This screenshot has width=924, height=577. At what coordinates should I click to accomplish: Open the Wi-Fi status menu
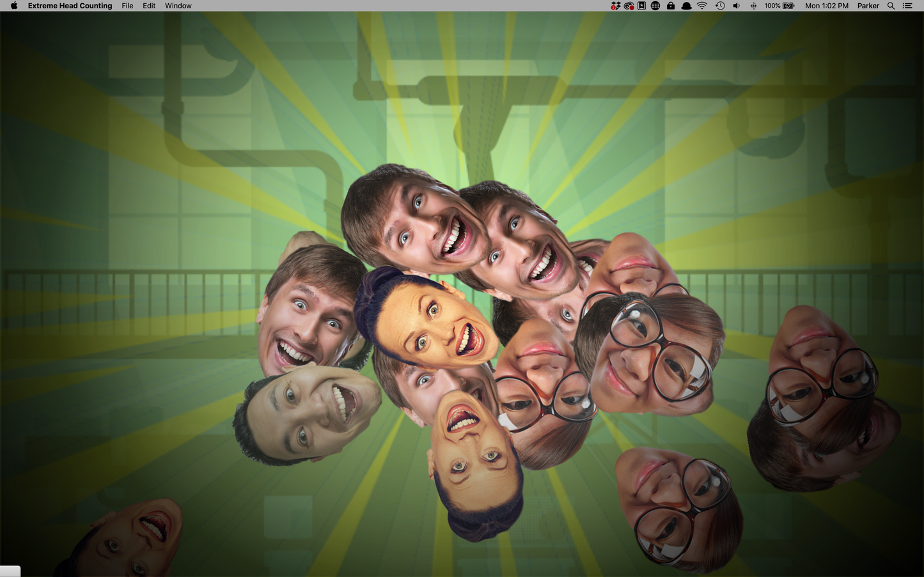[702, 6]
